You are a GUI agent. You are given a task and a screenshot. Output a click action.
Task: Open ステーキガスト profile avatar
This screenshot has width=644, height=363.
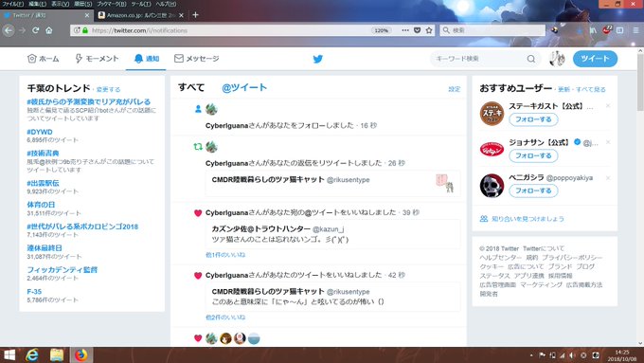[492, 114]
